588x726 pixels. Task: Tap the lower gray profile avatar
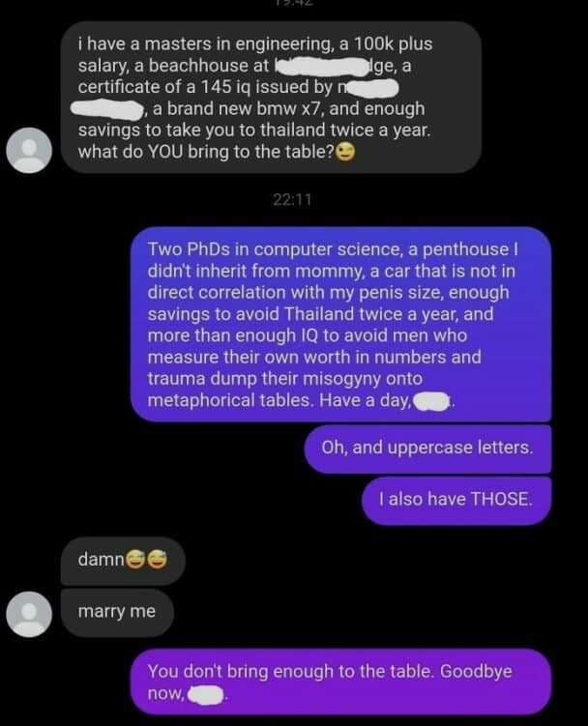(x=29, y=614)
